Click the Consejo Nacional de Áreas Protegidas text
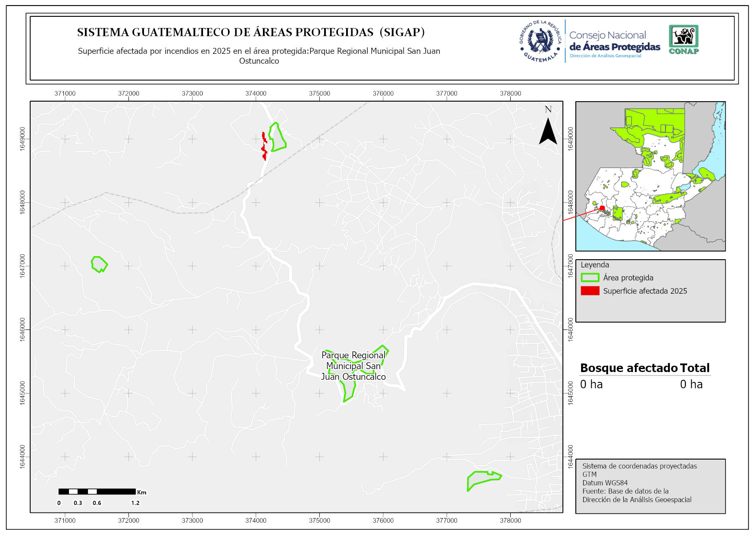 click(x=614, y=42)
